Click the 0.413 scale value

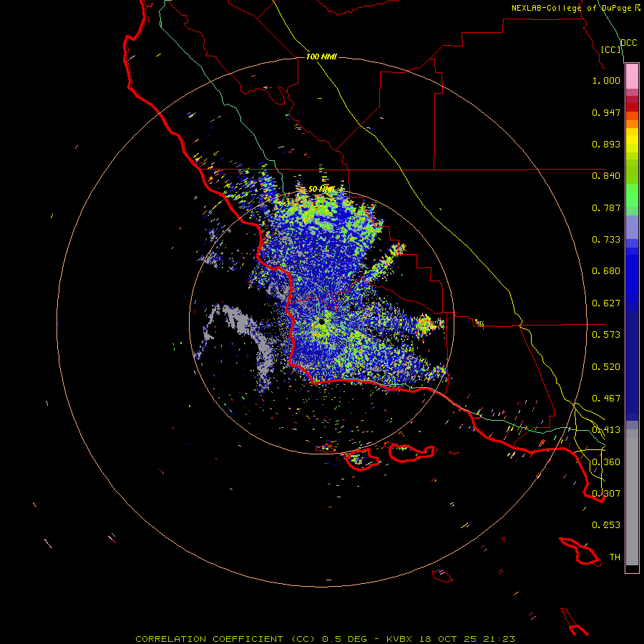(606, 430)
